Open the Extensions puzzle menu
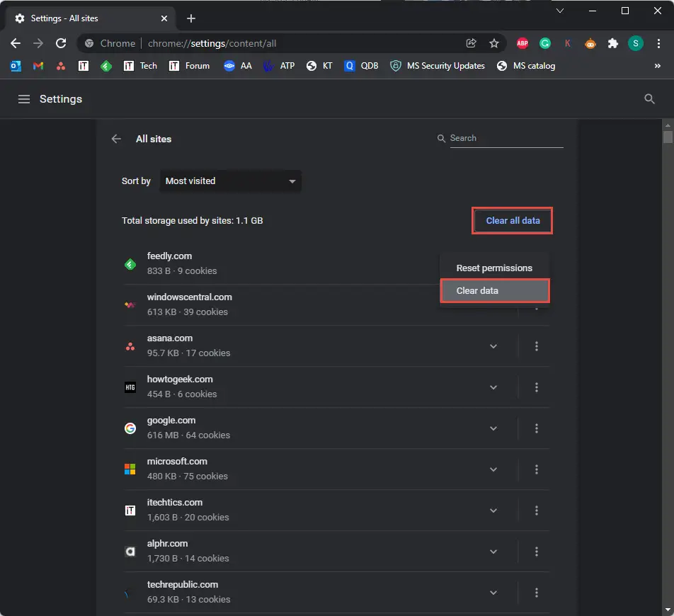The height and width of the screenshot is (616, 674). tap(613, 43)
